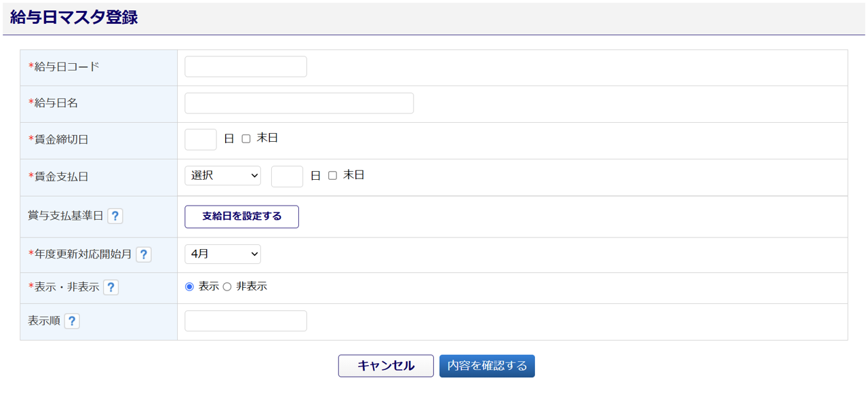Screen dimensions: 868x397
Task: Click into the 給与日名 input field
Action: click(299, 103)
